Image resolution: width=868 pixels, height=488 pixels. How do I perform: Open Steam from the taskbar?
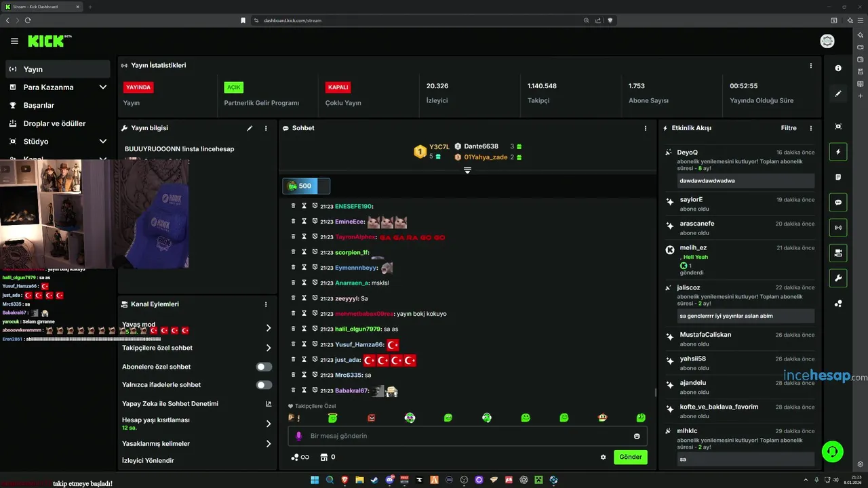[374, 480]
